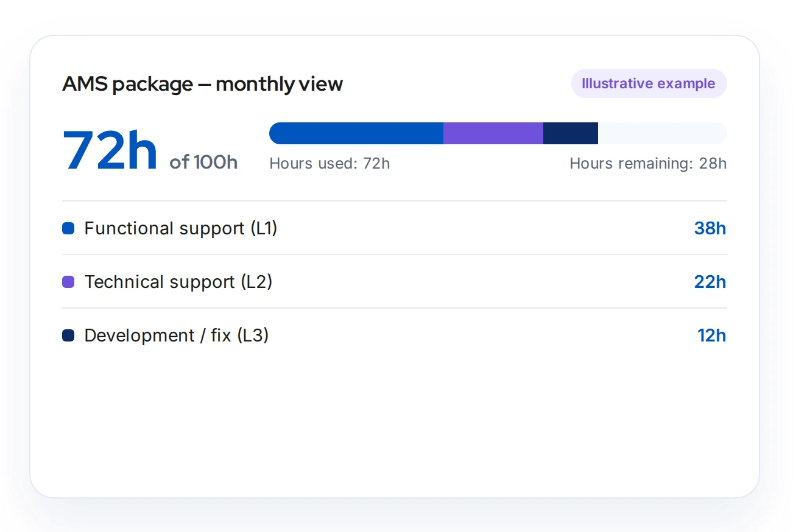
Task: Select the "Functional support (L1)" row label
Action: pos(181,228)
